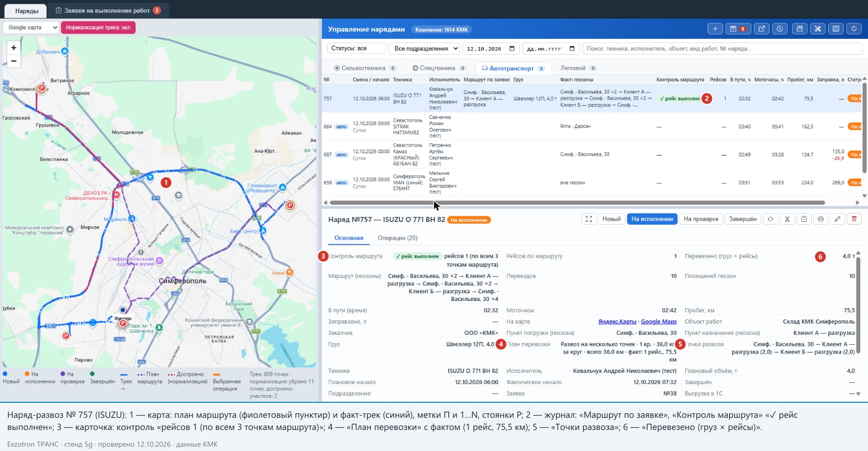This screenshot has height=451, width=868.
Task: Open the Все подразделения dropdown
Action: click(425, 49)
